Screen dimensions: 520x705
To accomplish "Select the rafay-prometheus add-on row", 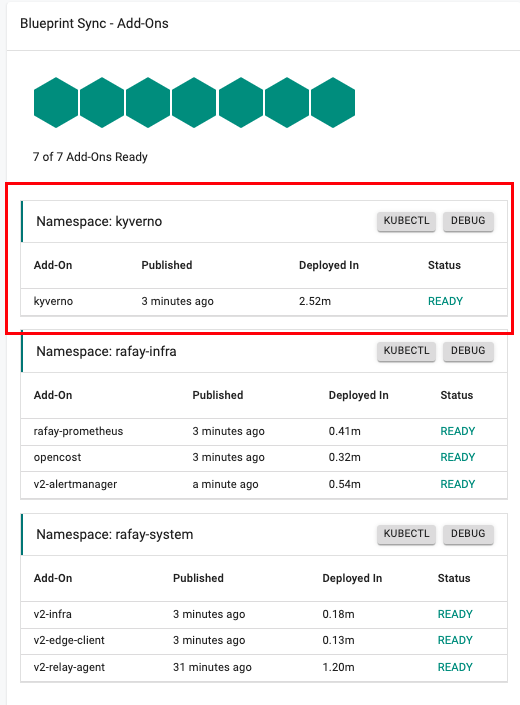I will [264, 432].
